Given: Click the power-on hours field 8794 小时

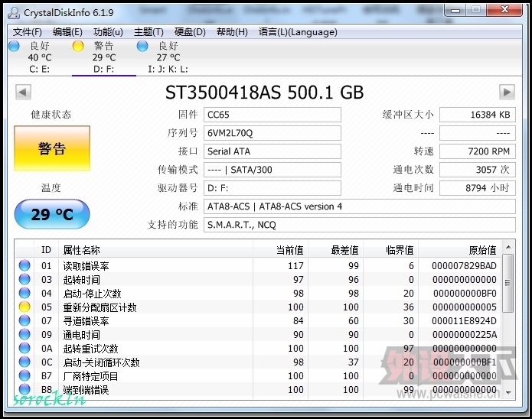Looking at the screenshot, I should (478, 188).
